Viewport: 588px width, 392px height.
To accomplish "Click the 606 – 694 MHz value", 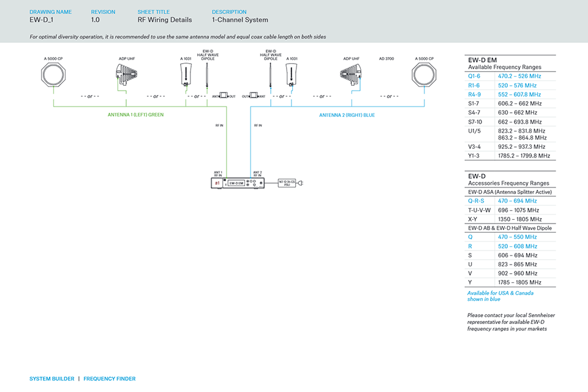I will (x=518, y=255).
